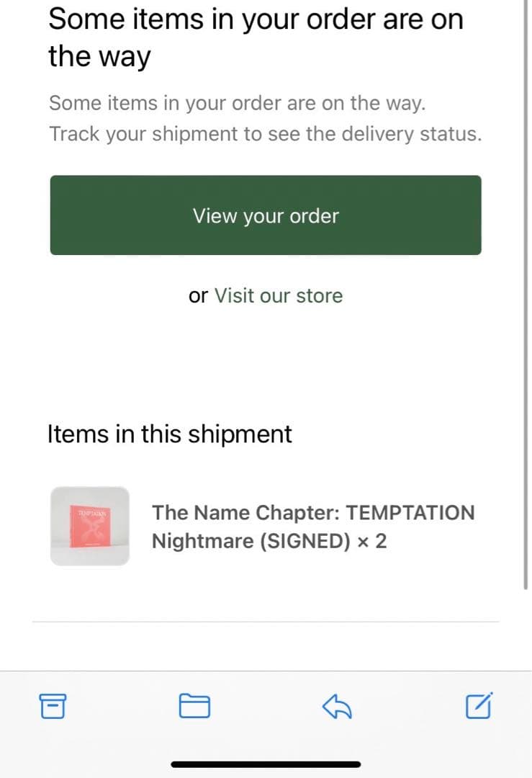The image size is (532, 778).
Task: Tap the Archive box icon
Action: point(53,706)
